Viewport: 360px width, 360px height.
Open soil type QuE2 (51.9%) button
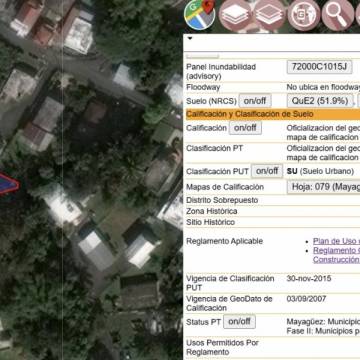click(x=320, y=101)
